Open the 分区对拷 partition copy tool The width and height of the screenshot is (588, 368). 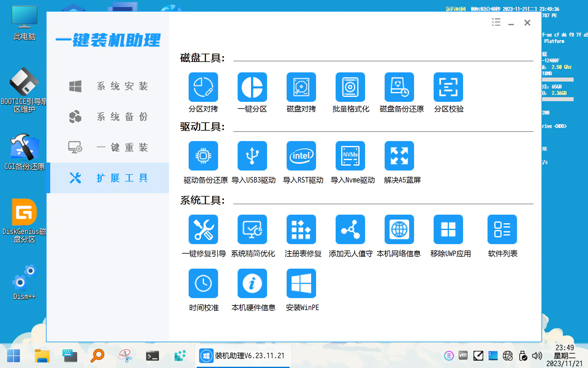(203, 87)
